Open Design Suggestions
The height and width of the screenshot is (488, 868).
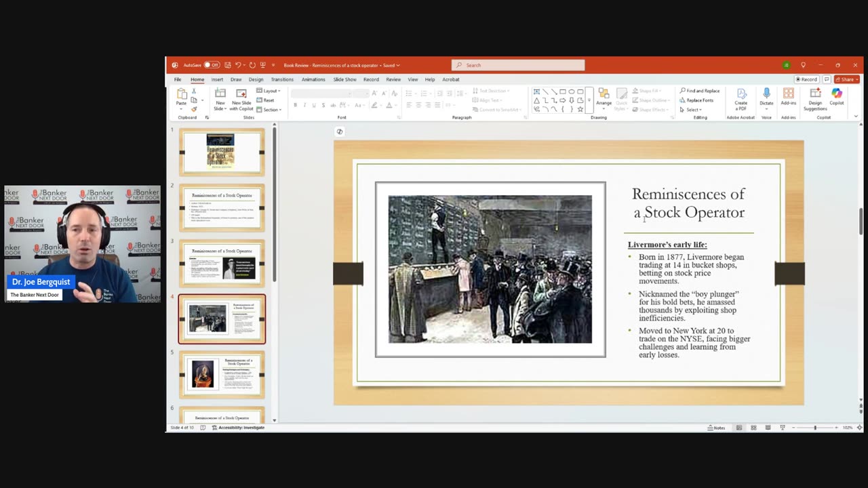[815, 100]
